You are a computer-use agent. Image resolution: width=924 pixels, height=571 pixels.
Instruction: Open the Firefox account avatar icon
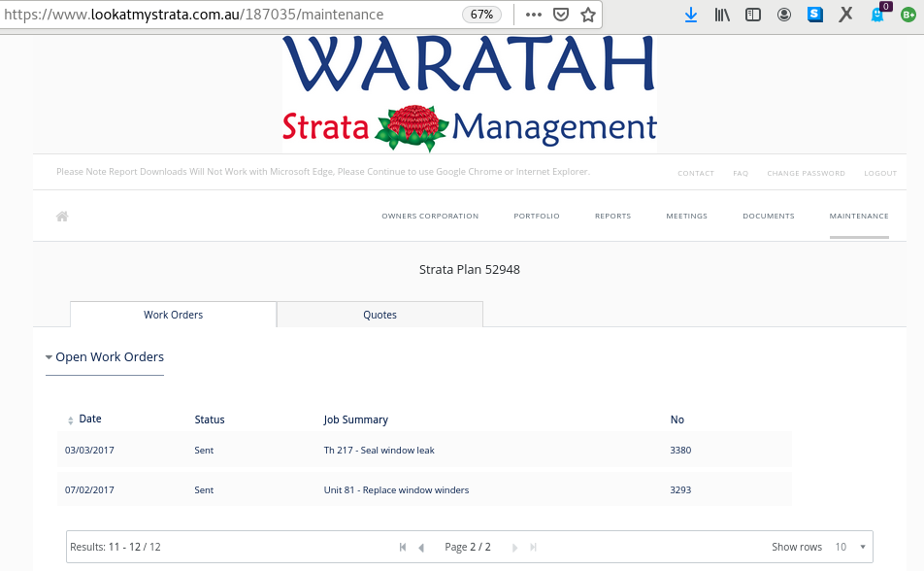[x=784, y=15]
